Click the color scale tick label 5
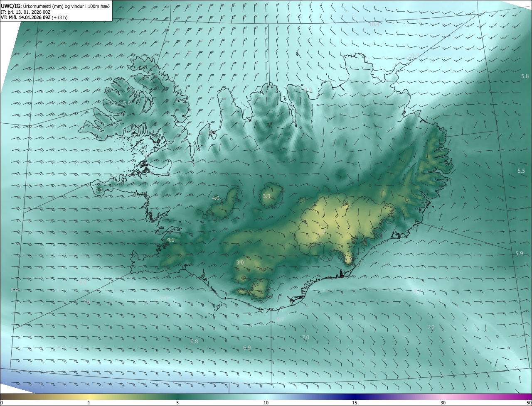Image resolution: width=532 pixels, height=406 pixels. coord(177,403)
